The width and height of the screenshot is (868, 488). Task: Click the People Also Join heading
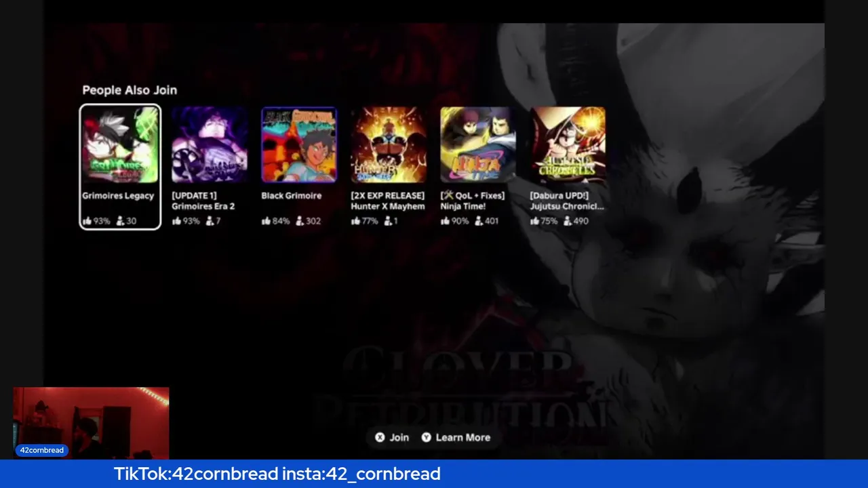click(x=130, y=90)
